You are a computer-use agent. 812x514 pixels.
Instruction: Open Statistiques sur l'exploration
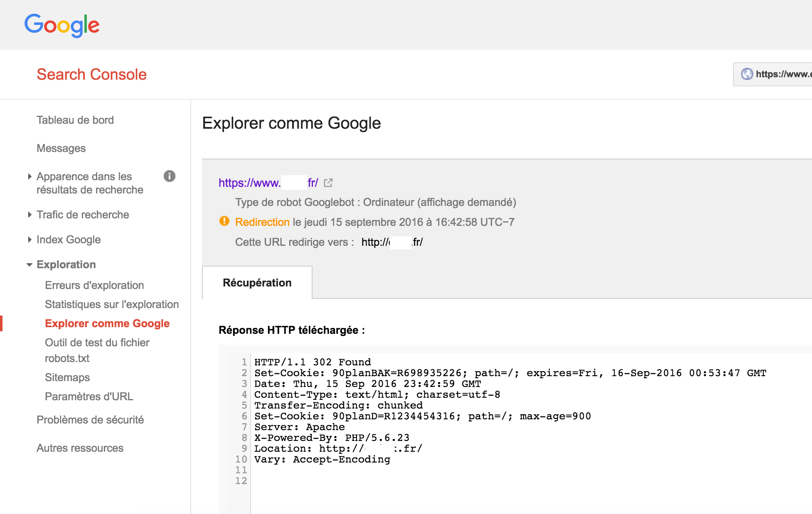(112, 304)
